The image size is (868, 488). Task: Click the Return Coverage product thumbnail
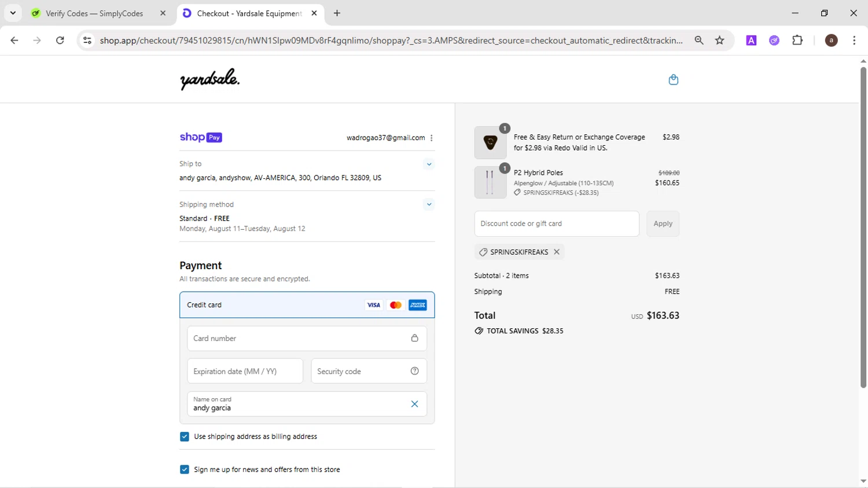point(490,142)
